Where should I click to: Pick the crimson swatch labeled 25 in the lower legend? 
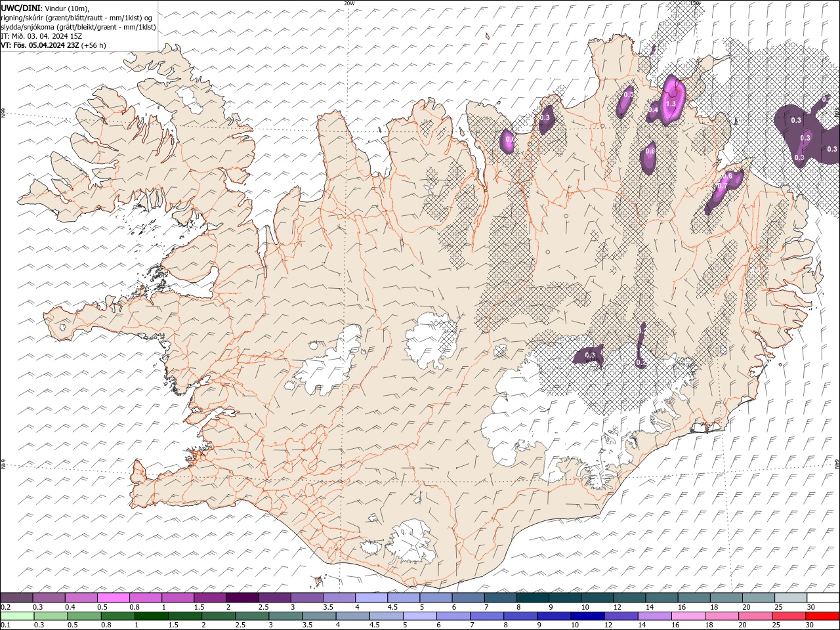click(788, 616)
